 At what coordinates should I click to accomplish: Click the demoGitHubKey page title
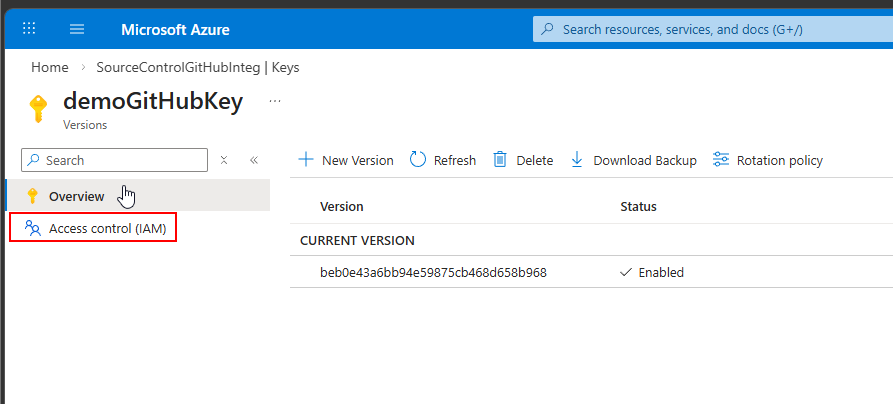[153, 101]
